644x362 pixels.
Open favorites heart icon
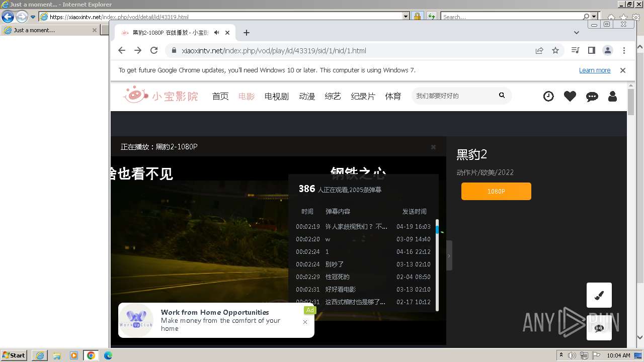[570, 96]
